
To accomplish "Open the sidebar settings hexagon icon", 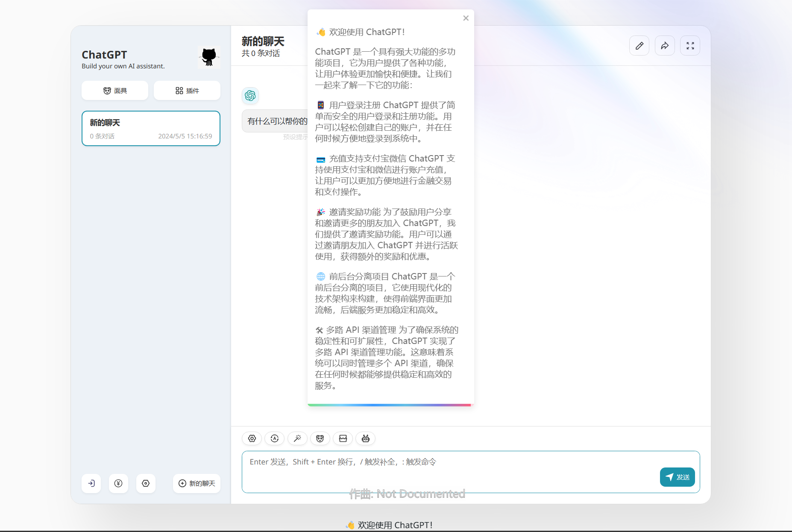I will coord(146,483).
